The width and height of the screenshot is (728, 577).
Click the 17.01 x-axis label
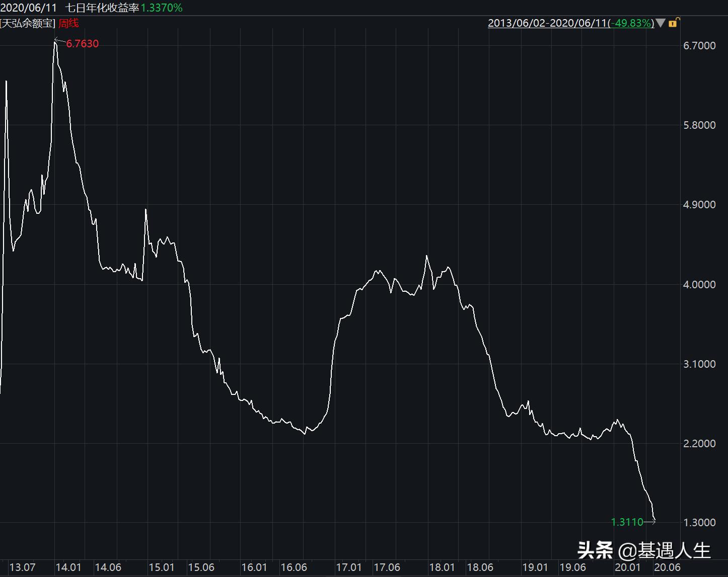pyautogui.click(x=349, y=567)
